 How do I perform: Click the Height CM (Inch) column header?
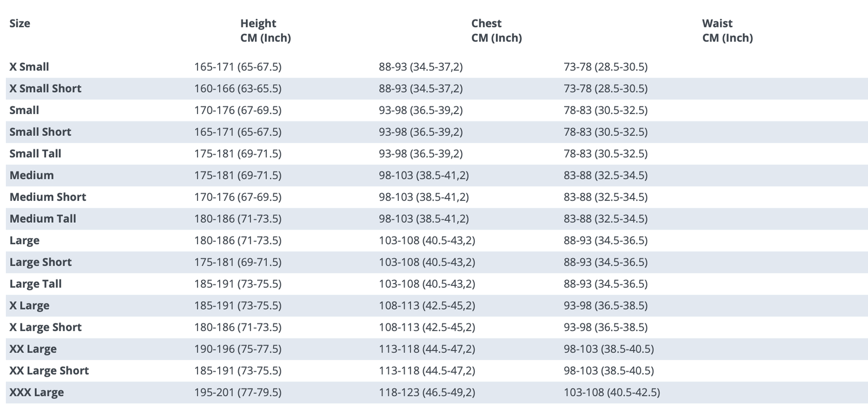tap(265, 30)
